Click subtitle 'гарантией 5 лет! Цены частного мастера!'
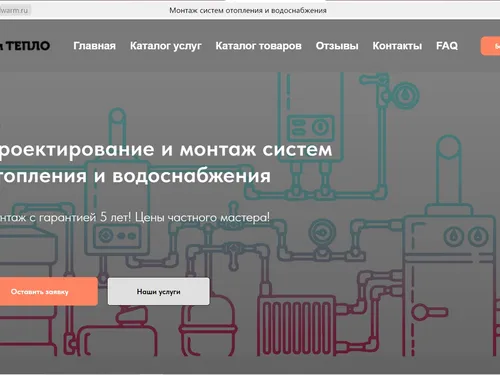Viewport: 500px width, 375px height. click(x=154, y=218)
